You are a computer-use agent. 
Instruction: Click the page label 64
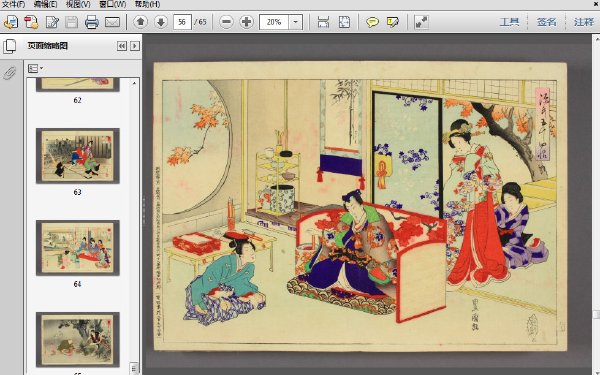click(x=77, y=284)
